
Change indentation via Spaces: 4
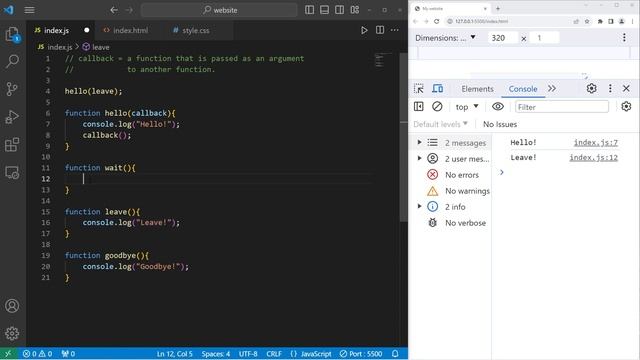tap(216, 353)
